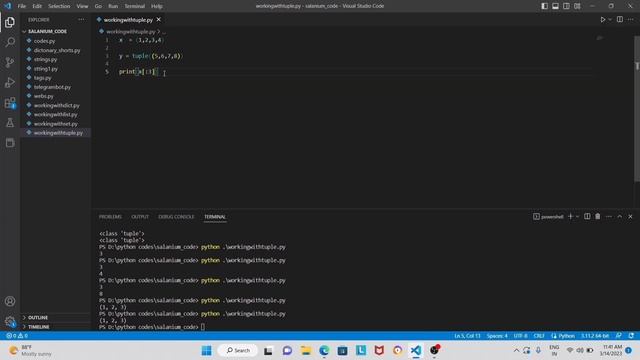Open Go menu
The width and height of the screenshot is (640, 360).
pos(98,6)
